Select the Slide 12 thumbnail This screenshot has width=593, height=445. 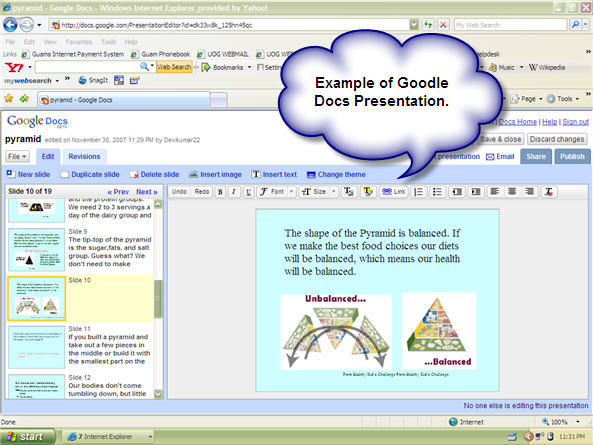click(x=37, y=386)
